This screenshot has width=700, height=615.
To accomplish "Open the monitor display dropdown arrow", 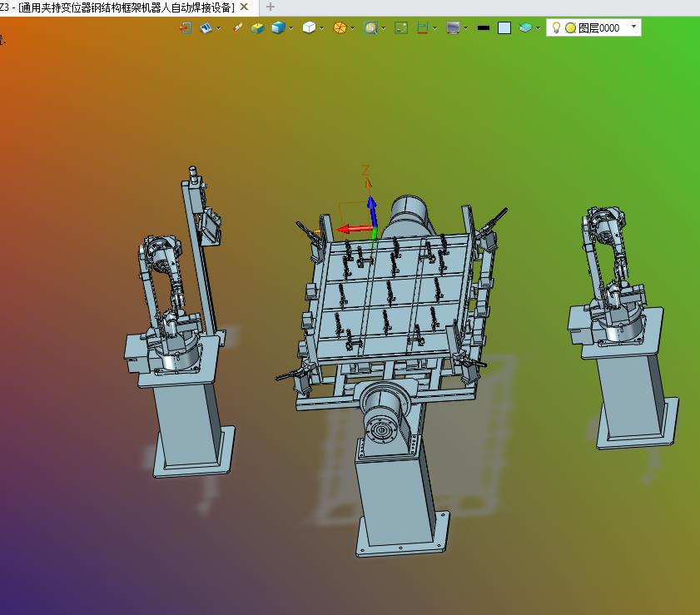I will (465, 28).
